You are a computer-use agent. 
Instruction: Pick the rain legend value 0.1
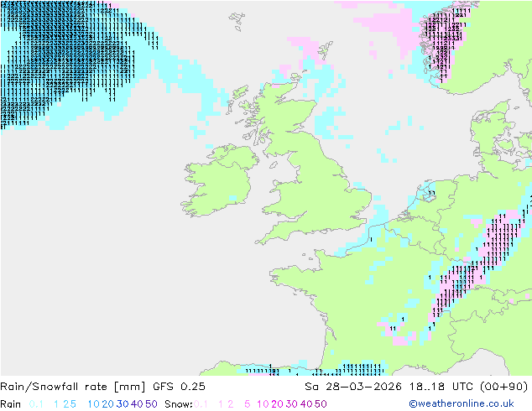36,404
